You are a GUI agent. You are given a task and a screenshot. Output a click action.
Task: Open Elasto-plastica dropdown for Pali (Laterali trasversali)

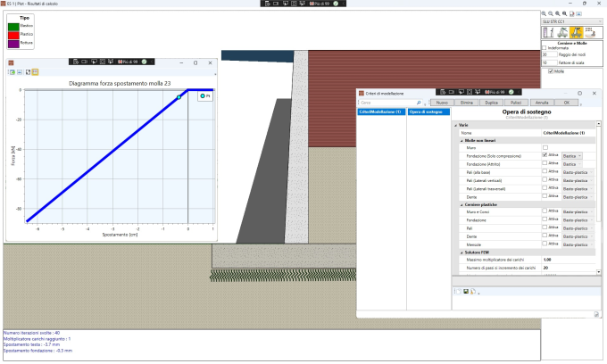578,189
